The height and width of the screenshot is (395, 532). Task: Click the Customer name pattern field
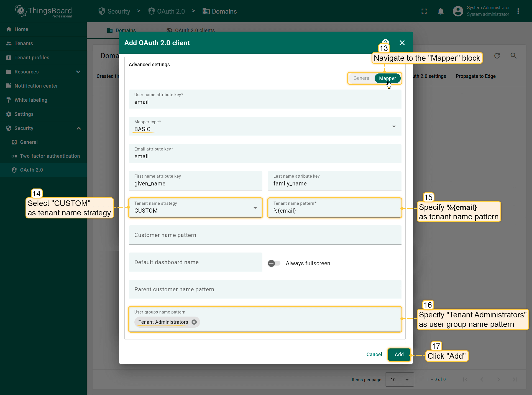pyautogui.click(x=265, y=235)
